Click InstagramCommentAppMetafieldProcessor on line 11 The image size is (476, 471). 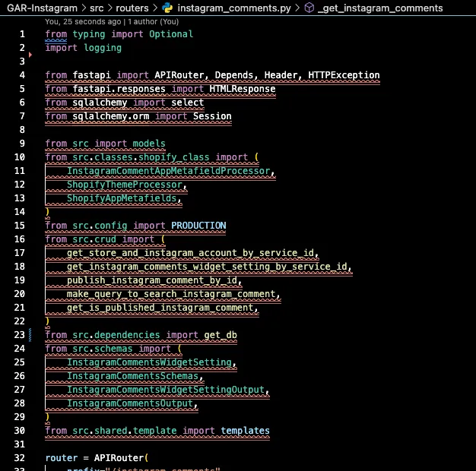click(169, 171)
